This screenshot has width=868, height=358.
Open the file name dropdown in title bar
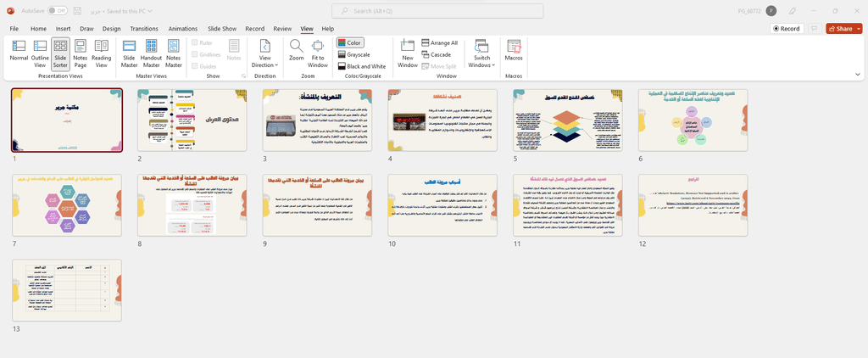point(151,11)
